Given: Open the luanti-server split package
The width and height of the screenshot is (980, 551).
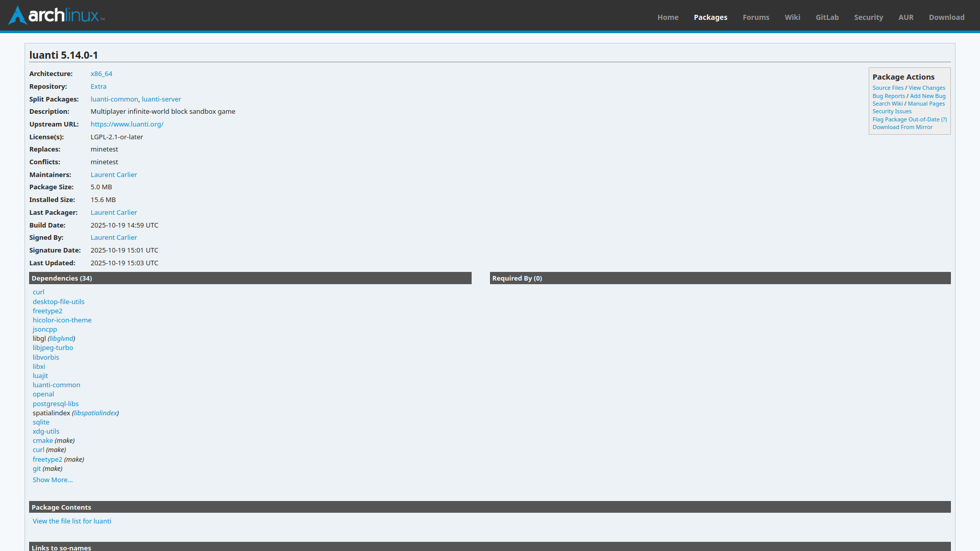Looking at the screenshot, I should point(161,99).
